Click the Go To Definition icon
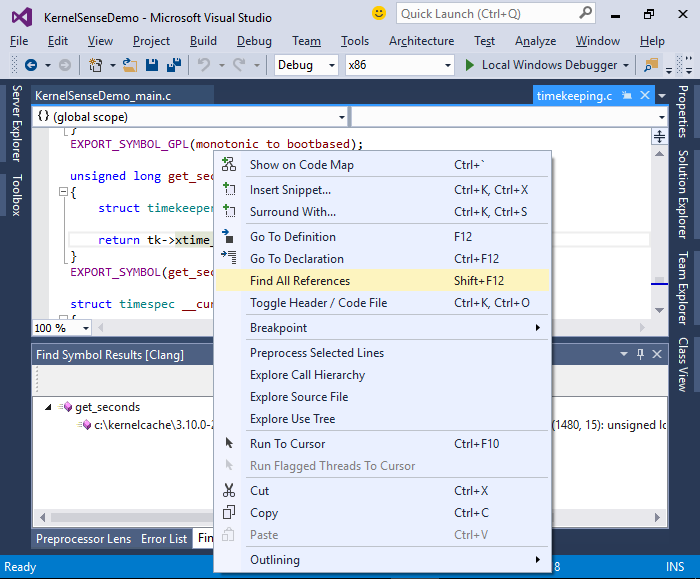Viewport: 700px width, 579px height. tap(229, 236)
